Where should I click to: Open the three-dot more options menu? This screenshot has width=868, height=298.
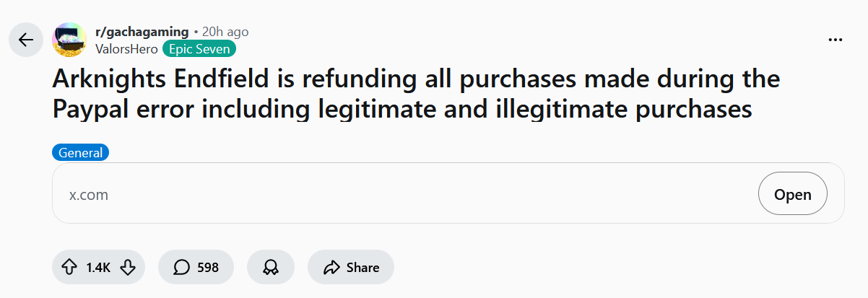coord(836,40)
